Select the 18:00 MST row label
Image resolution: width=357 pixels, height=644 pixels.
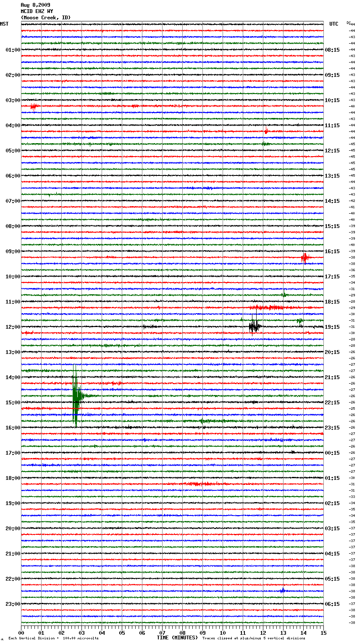[x=13, y=478]
